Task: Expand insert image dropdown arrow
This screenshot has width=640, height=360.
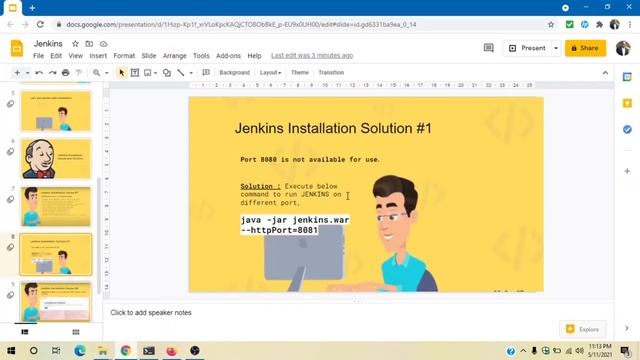Action: tap(156, 73)
